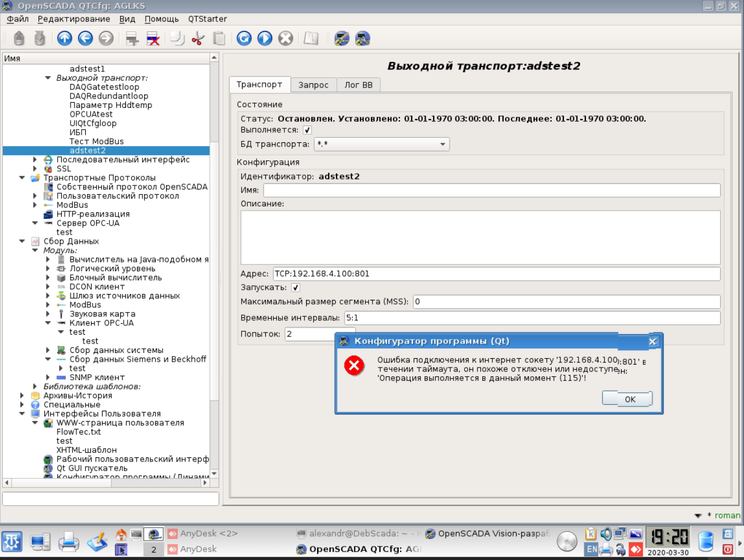The width and height of the screenshot is (744, 560).
Task: Click the scissors Cut icon in toolbar
Action: (198, 38)
